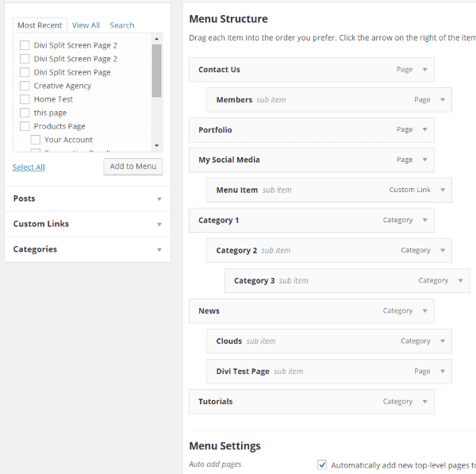
Task: Expand the News item arrow
Action: (x=425, y=310)
